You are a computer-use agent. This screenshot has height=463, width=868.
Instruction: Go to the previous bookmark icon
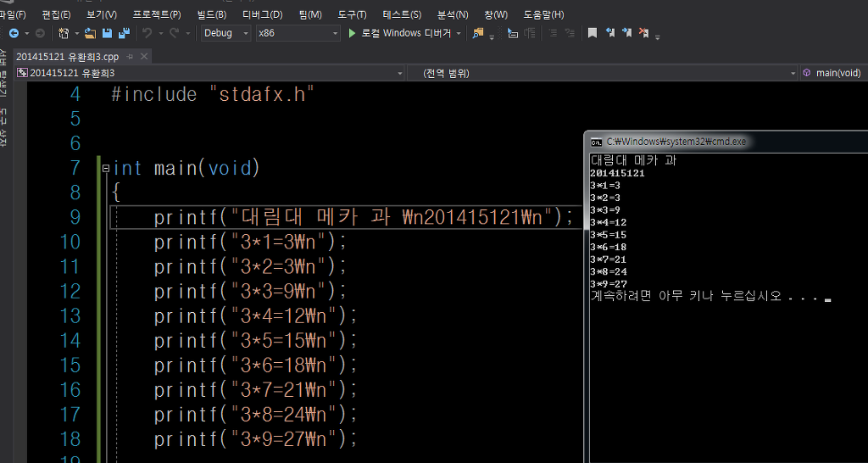610,33
